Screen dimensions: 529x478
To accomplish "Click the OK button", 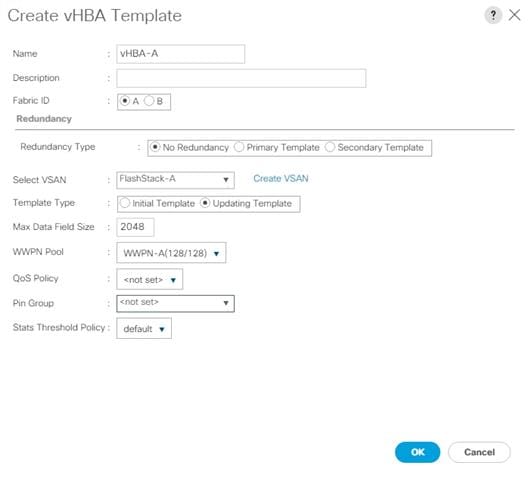I will [417, 452].
